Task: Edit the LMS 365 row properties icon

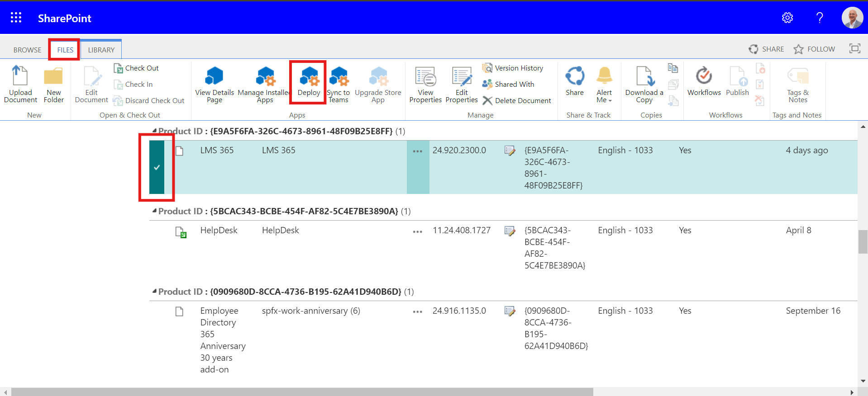Action: click(510, 151)
